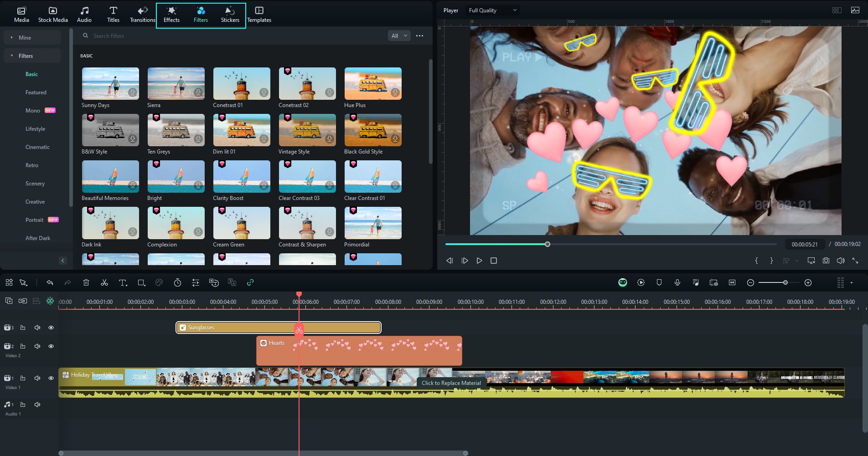Select the After Dark category
Screen dimensions: 868x456
pyautogui.click(x=38, y=238)
